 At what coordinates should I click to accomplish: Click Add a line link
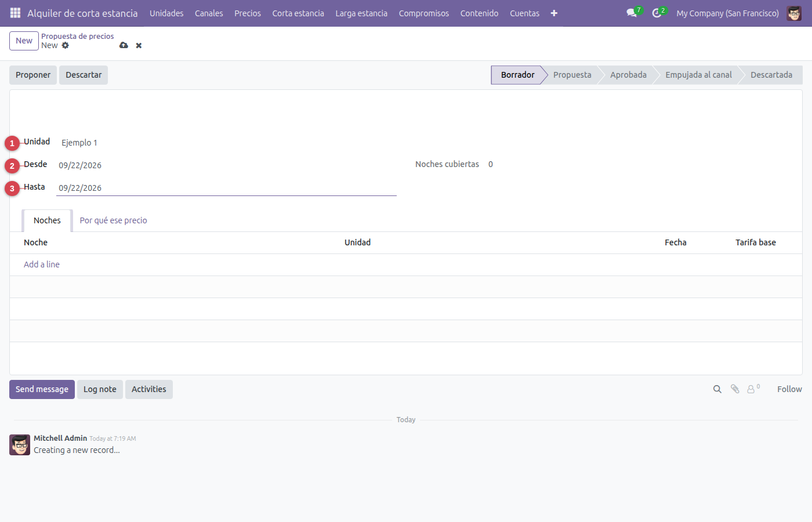pos(42,264)
